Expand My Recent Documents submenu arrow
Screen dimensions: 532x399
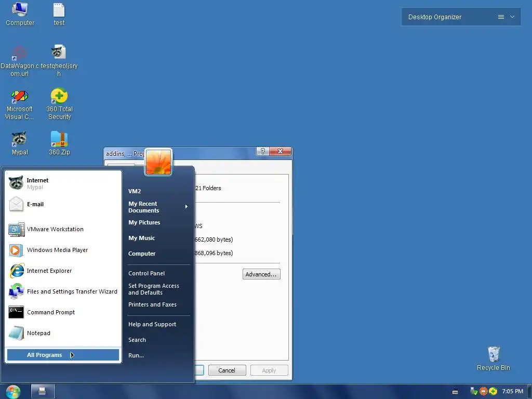[187, 207]
